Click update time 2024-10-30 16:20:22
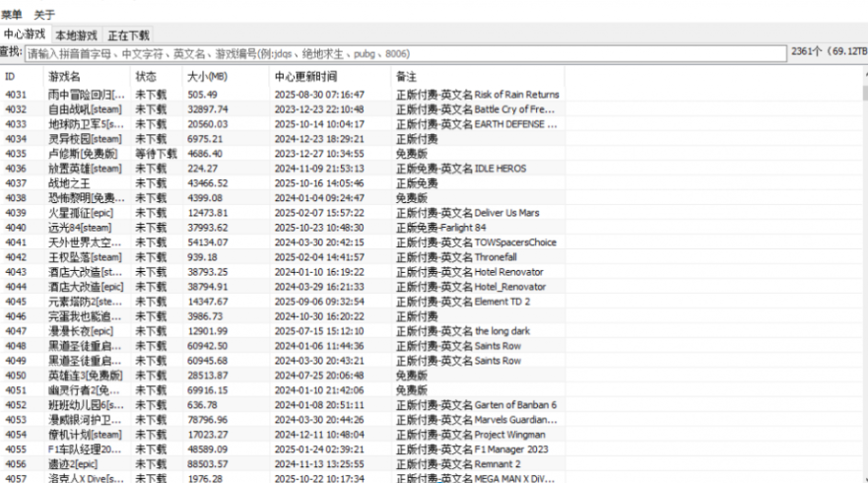 coord(319,316)
